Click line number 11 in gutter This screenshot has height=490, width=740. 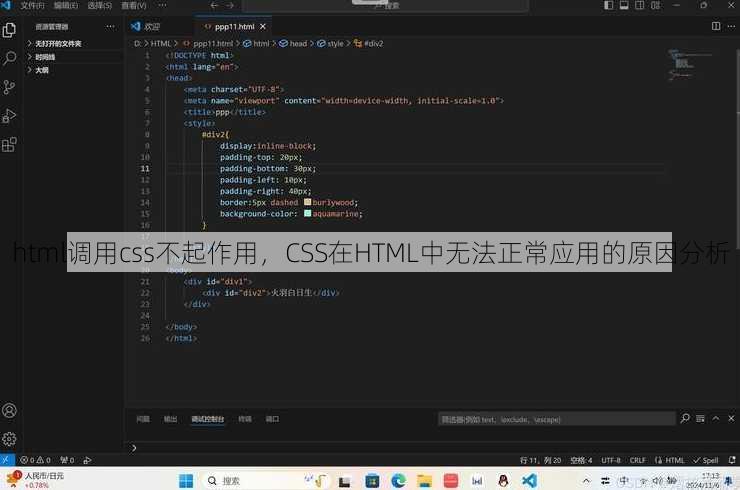[145, 169]
